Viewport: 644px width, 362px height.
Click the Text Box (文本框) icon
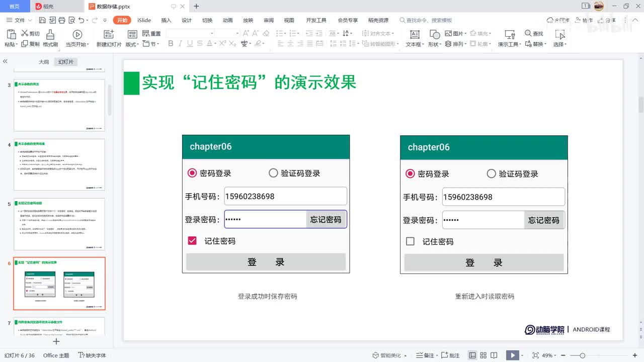tap(415, 34)
